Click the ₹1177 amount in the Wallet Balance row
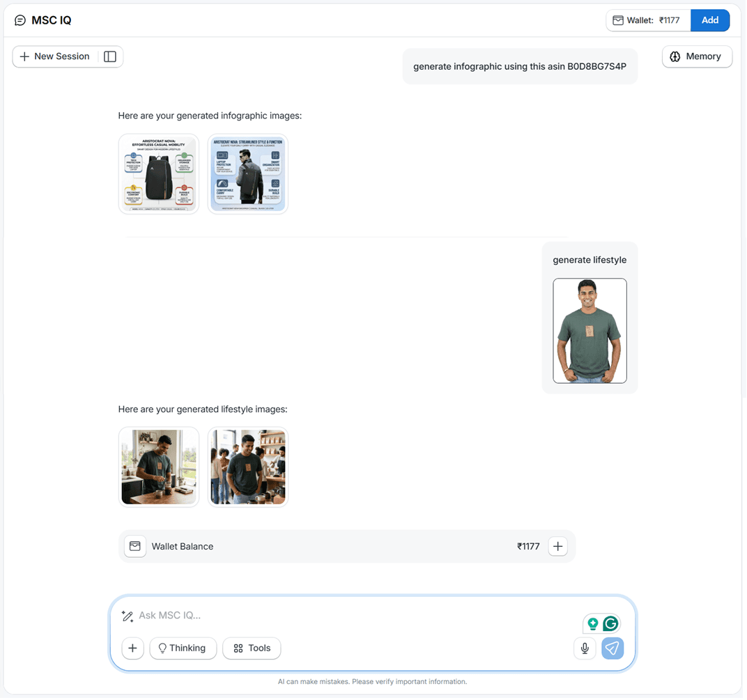Image resolution: width=747 pixels, height=700 pixels. (528, 546)
